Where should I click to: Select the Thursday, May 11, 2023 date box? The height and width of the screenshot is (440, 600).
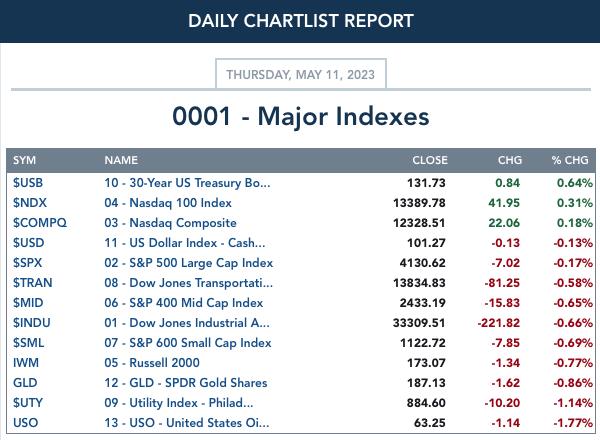301,74
